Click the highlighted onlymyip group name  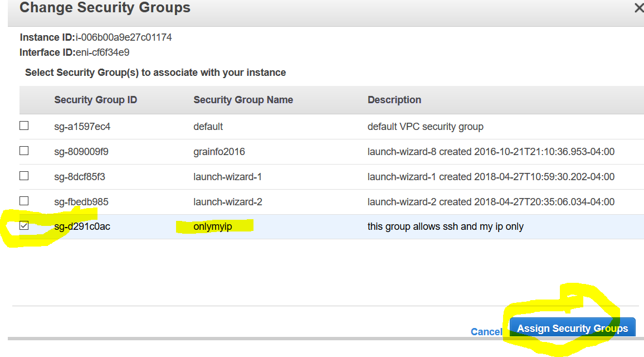(213, 226)
